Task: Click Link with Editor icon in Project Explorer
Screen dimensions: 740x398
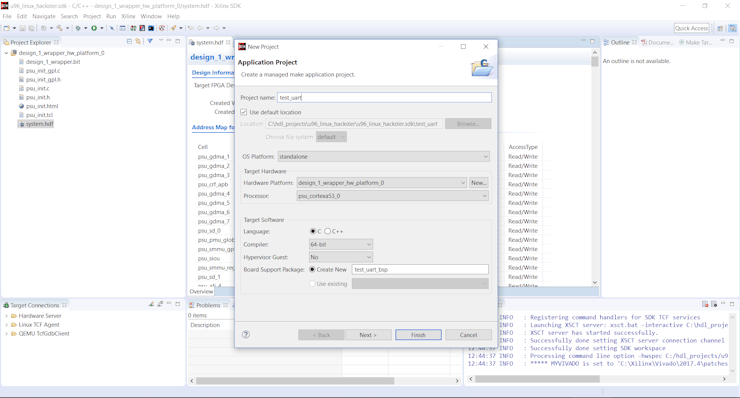Action: [138, 42]
